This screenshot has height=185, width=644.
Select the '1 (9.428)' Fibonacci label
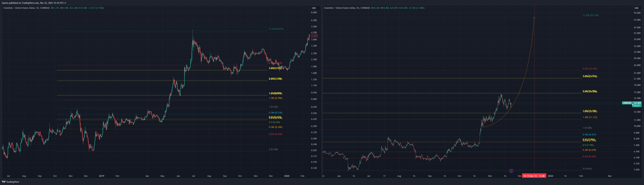pos(587,128)
